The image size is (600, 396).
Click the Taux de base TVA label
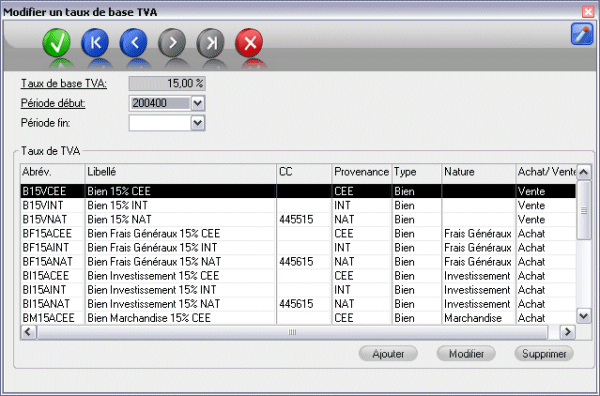tap(64, 83)
